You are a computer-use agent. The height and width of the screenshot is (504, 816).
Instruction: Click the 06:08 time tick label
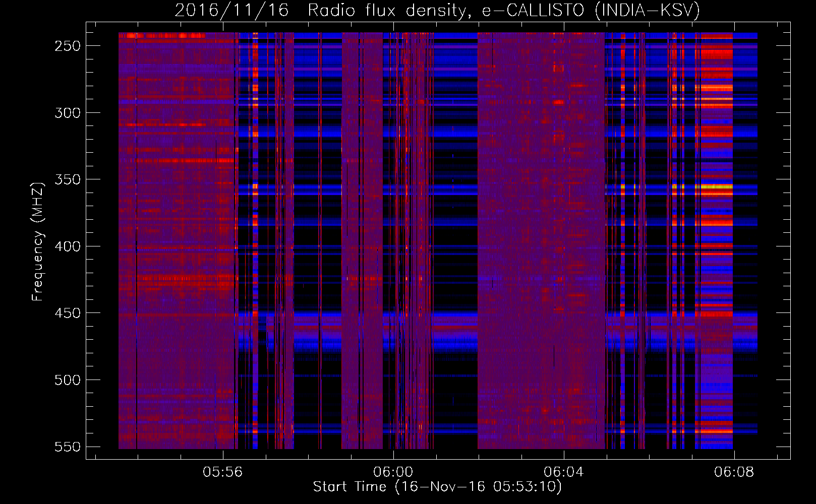pyautogui.click(x=734, y=472)
